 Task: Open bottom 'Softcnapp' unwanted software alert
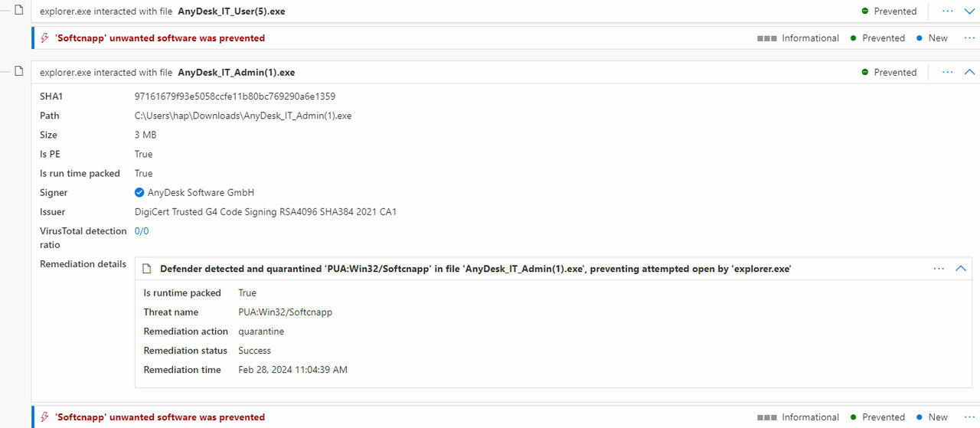pos(160,417)
